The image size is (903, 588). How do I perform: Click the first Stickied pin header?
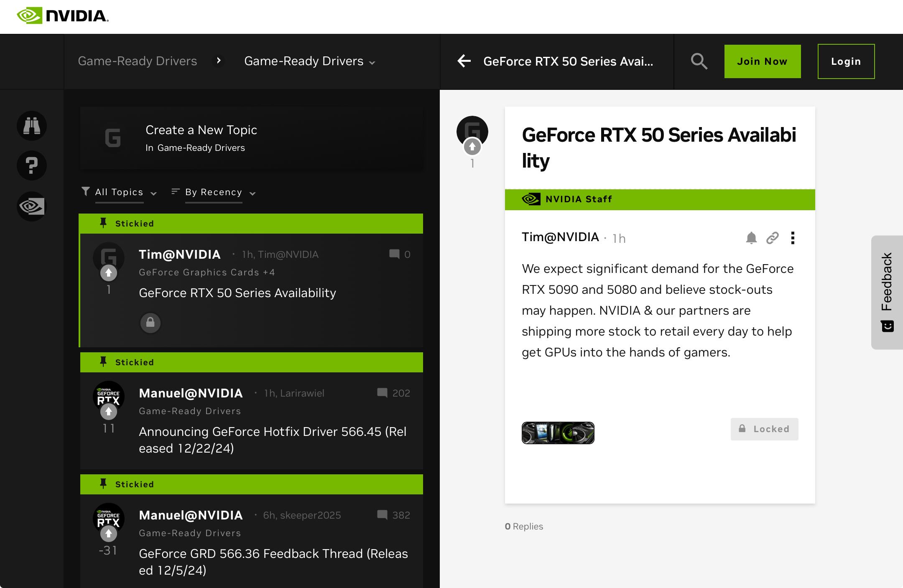pos(252,224)
